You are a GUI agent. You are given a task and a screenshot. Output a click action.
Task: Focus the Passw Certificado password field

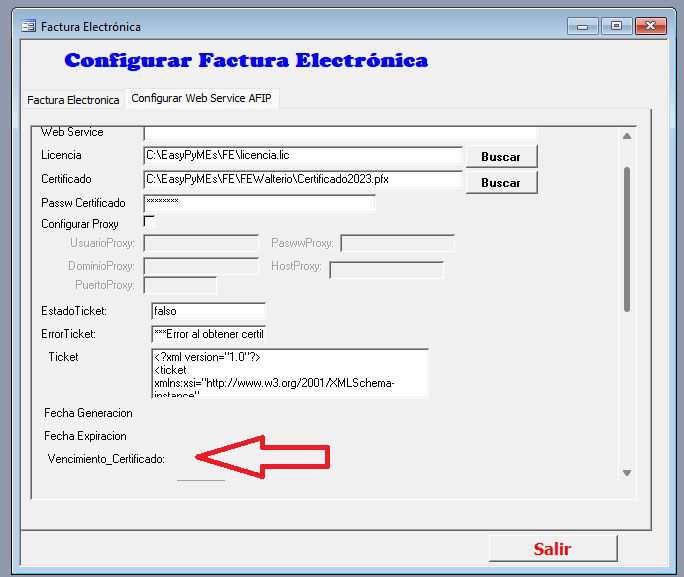click(259, 203)
